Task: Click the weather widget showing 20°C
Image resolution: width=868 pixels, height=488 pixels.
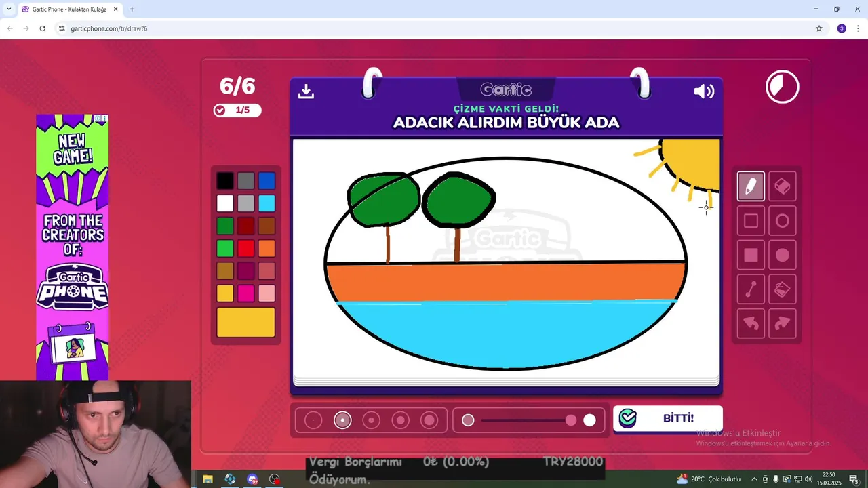Action: tap(708, 479)
